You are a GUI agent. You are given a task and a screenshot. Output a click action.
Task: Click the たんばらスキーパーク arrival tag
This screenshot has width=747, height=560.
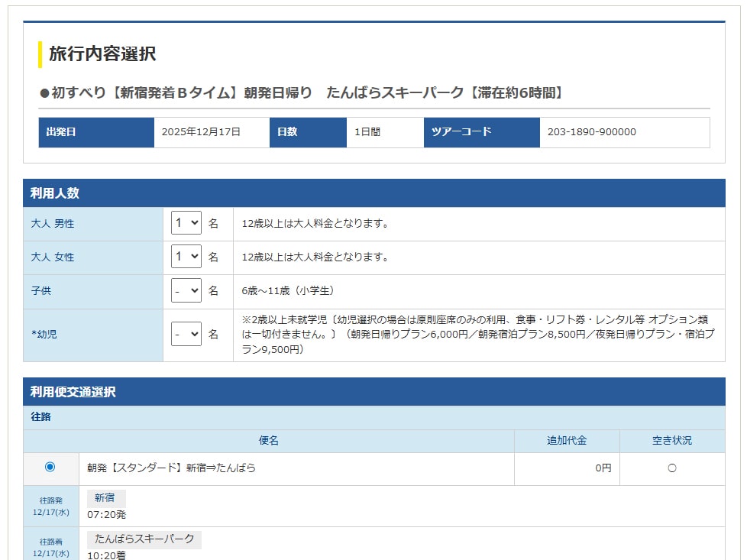pos(144,539)
